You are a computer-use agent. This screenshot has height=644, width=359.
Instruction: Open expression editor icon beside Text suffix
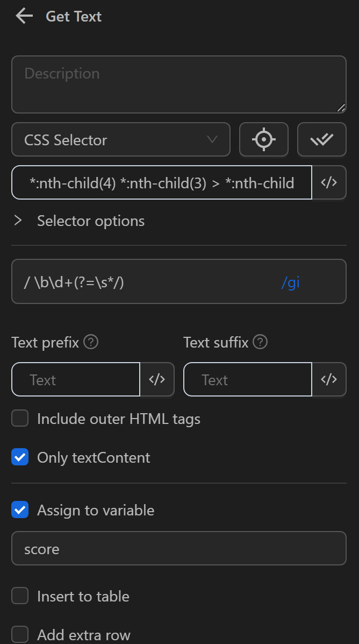pos(329,379)
